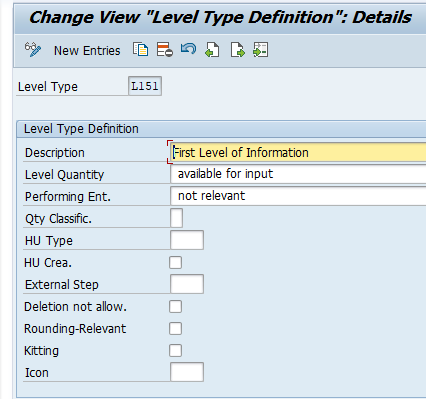Undo change with blue arrow icon
Viewport: 426px width, 399px height.
tap(188, 49)
